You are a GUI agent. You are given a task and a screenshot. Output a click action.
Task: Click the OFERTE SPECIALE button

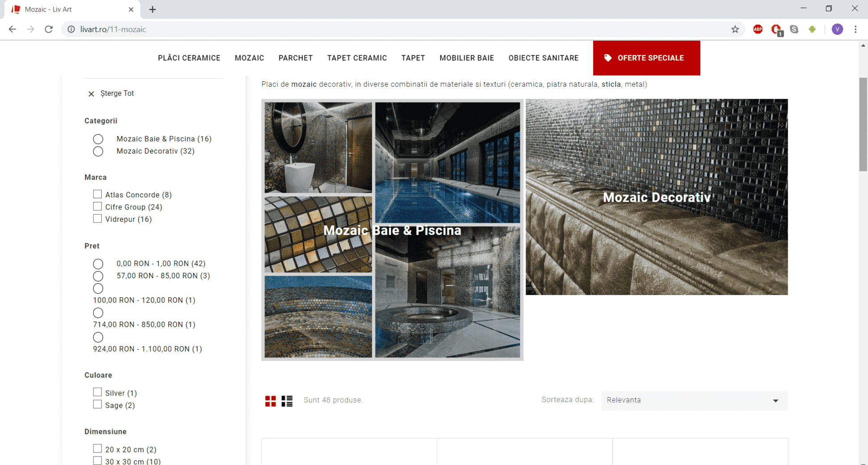tap(646, 58)
